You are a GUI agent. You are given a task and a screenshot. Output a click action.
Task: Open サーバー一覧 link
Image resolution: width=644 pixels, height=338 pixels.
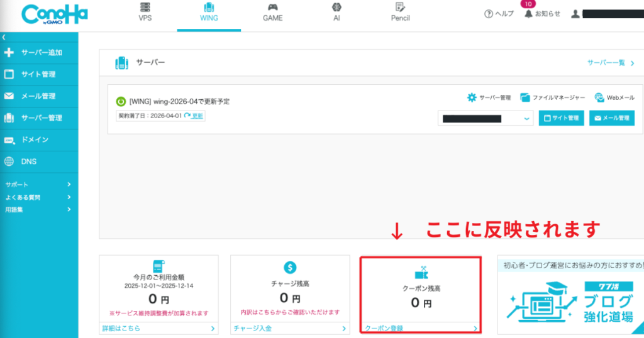click(x=611, y=63)
